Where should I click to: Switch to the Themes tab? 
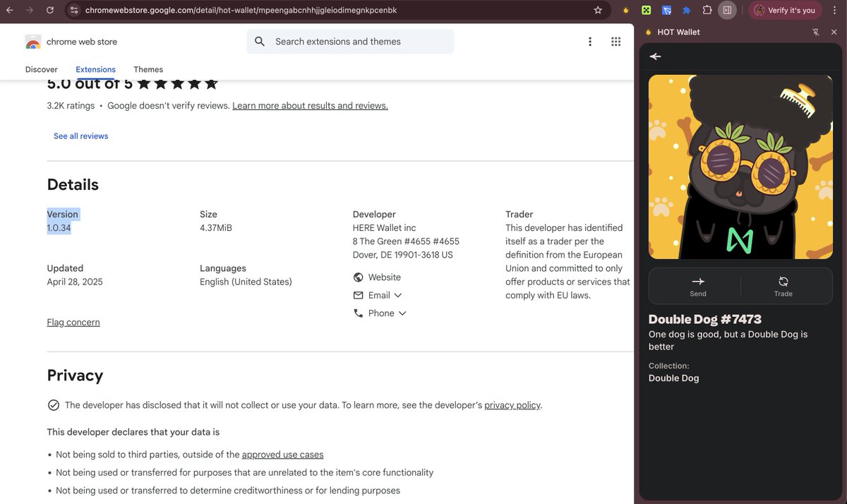148,69
